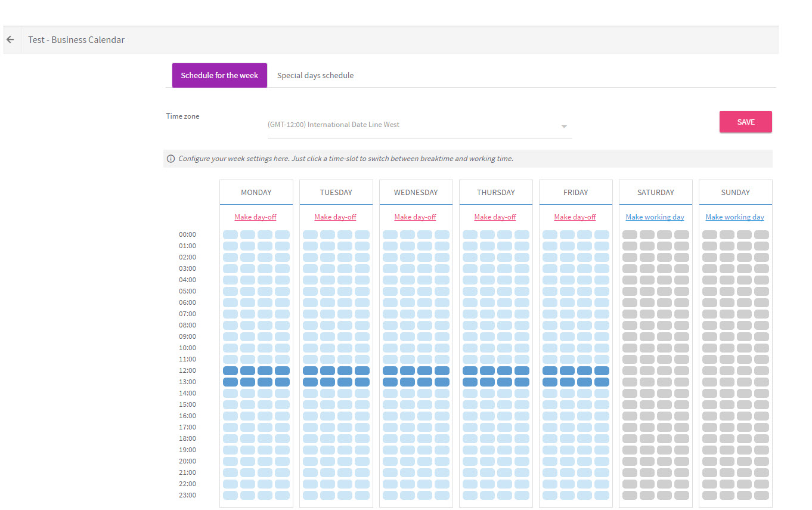Open the Schedule for the week tab

(219, 76)
